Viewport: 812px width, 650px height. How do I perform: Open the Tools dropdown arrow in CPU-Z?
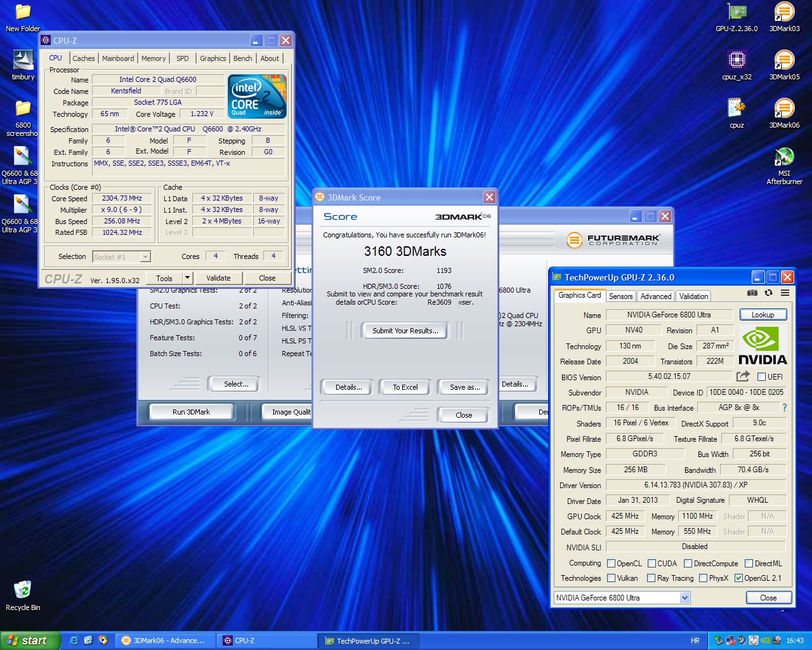point(187,278)
